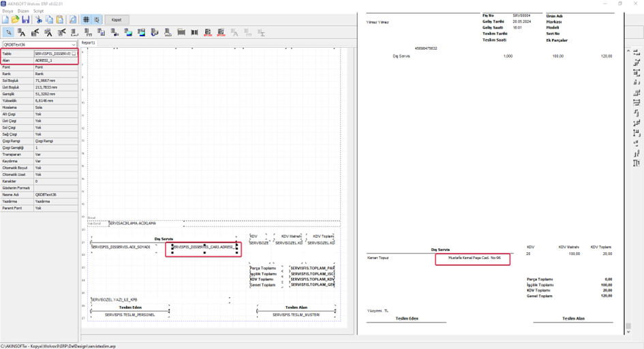Cut selection with scissors icon

tap(39, 20)
